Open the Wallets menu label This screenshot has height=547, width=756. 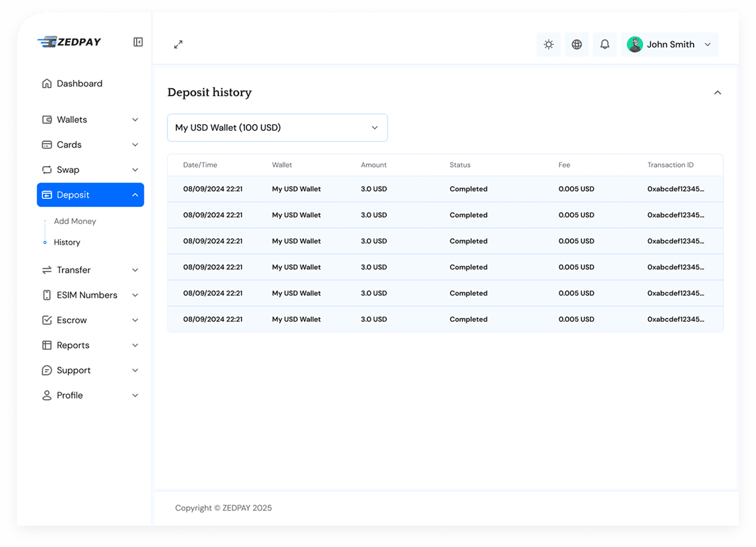72,120
